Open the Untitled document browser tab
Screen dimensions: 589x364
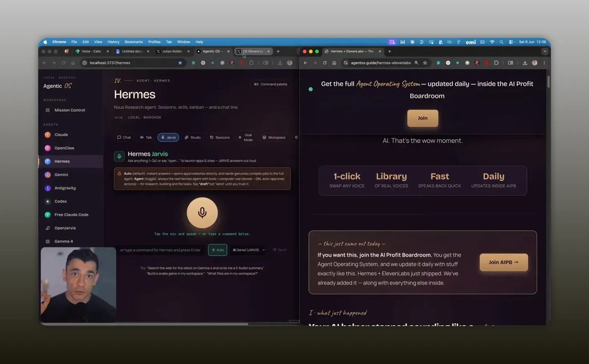point(133,51)
